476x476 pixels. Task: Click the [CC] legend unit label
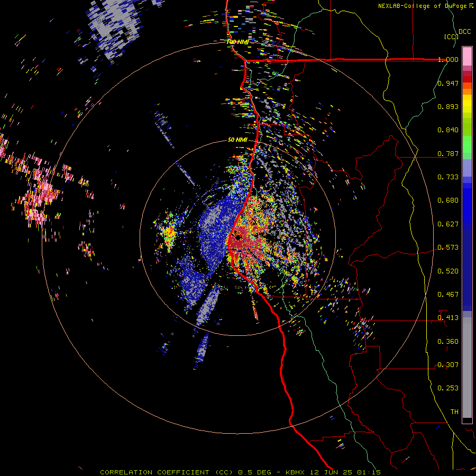coord(451,36)
